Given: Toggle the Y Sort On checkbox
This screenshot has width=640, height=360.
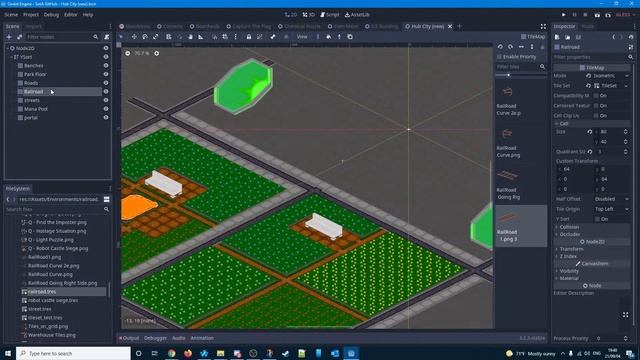Looking at the screenshot, I should [597, 219].
